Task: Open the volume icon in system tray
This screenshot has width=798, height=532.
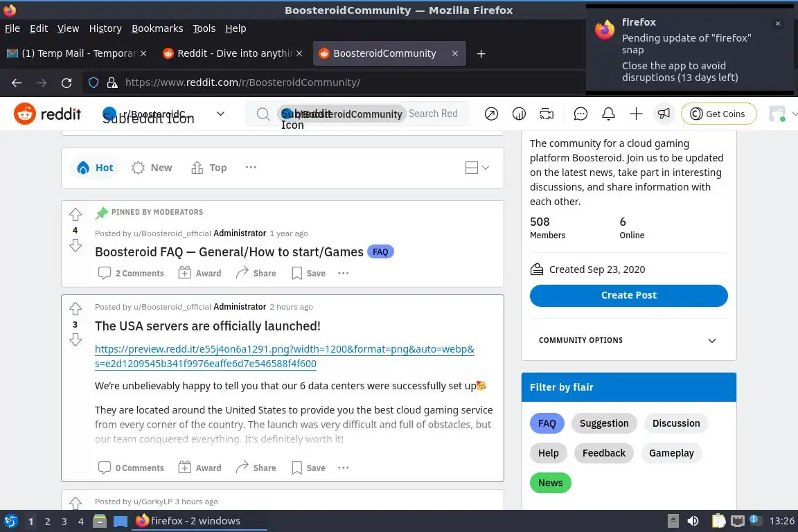Action: click(693, 521)
